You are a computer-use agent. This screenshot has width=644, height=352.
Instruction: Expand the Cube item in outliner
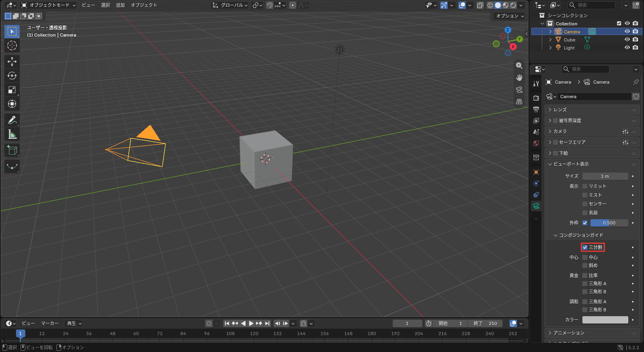click(550, 40)
